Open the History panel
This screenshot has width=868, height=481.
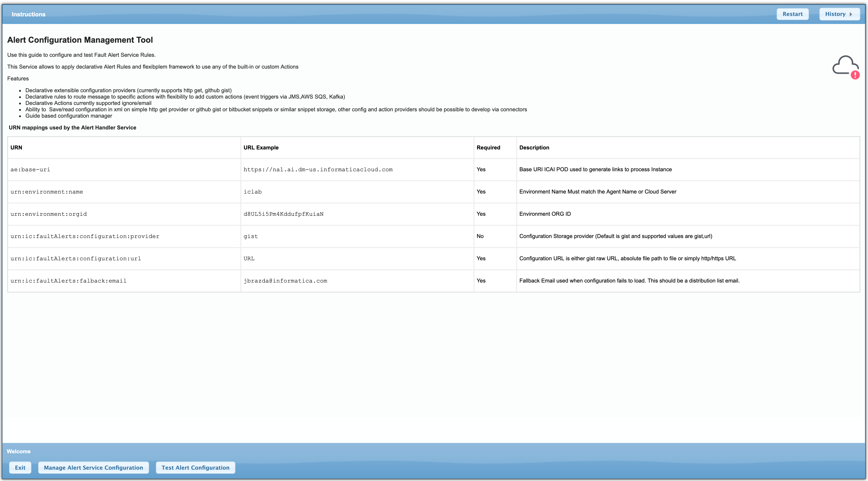click(839, 14)
